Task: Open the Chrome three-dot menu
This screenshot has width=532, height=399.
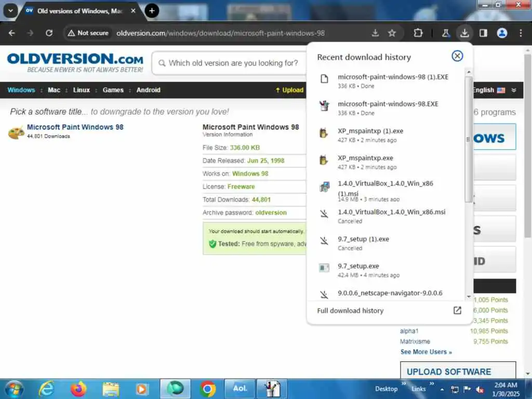Action: tap(521, 33)
